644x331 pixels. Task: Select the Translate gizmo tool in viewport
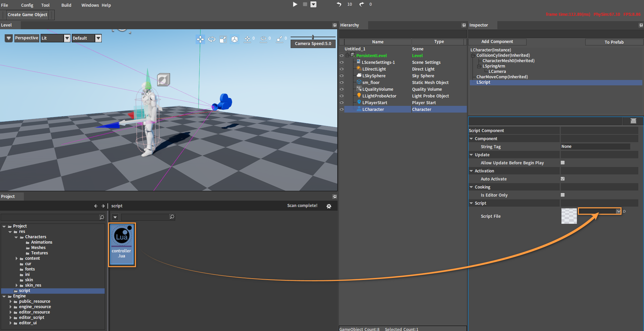(200, 39)
